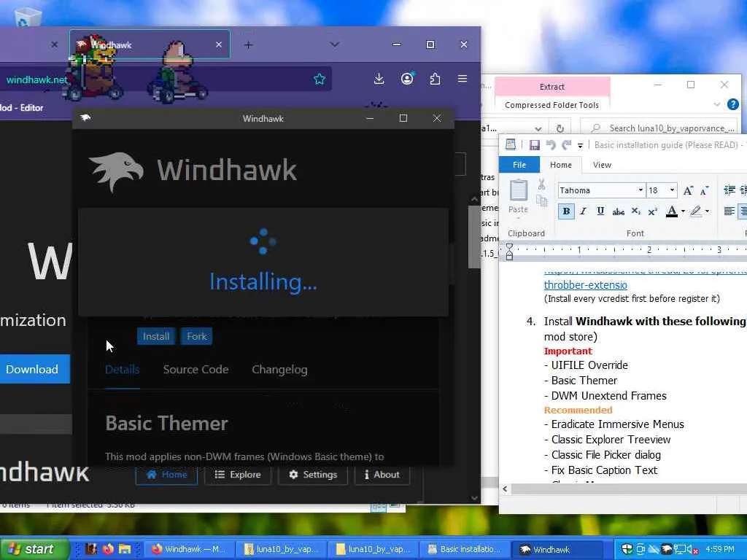This screenshot has height=560, width=747.
Task: Save the document in WordPad
Action: (535, 145)
